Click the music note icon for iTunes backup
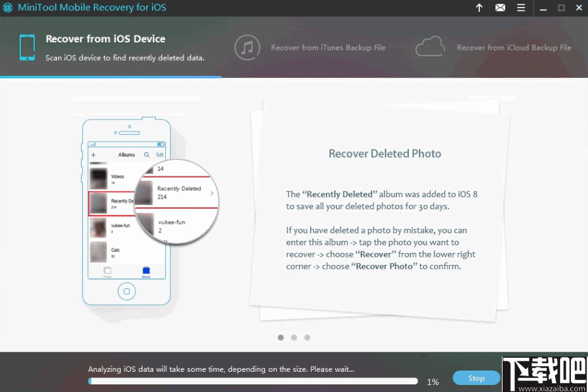This screenshot has height=392, width=588. click(x=246, y=47)
